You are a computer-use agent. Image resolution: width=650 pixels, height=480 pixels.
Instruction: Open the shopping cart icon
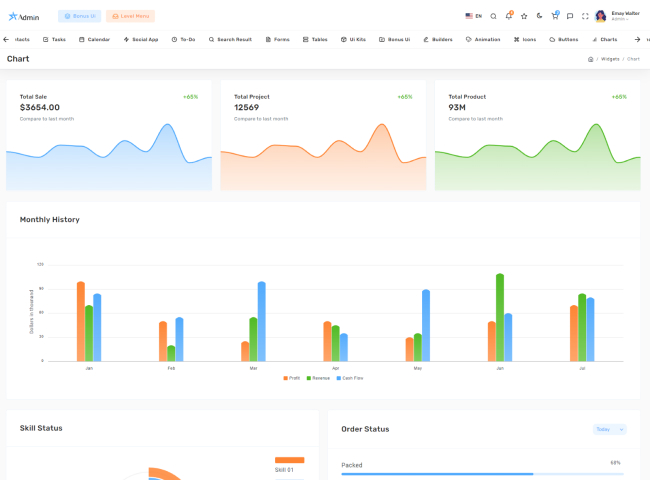555,16
